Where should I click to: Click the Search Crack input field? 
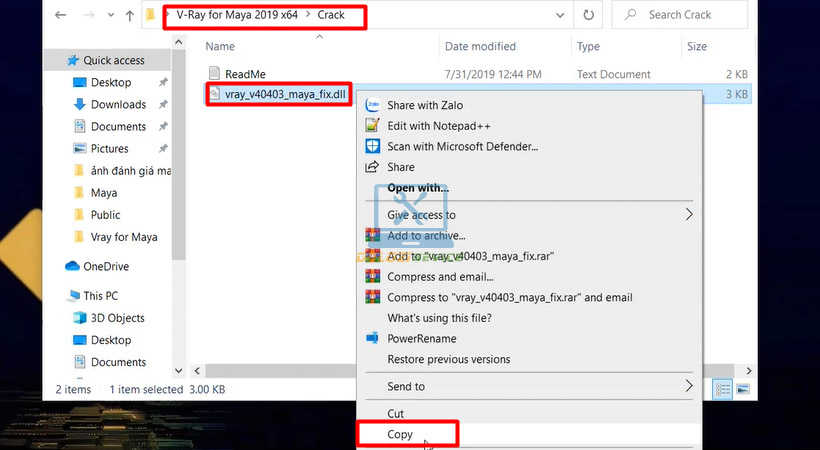coord(680,15)
